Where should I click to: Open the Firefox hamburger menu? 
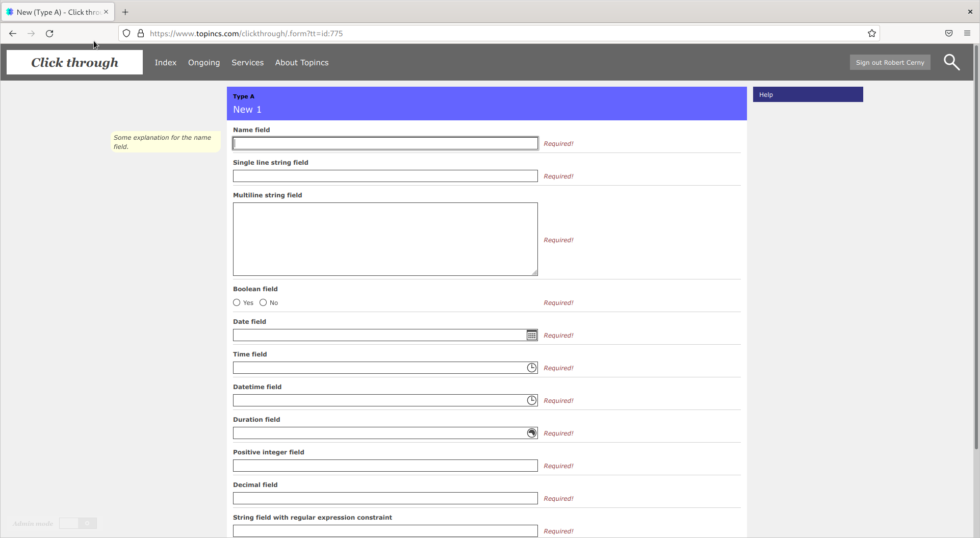coord(967,33)
